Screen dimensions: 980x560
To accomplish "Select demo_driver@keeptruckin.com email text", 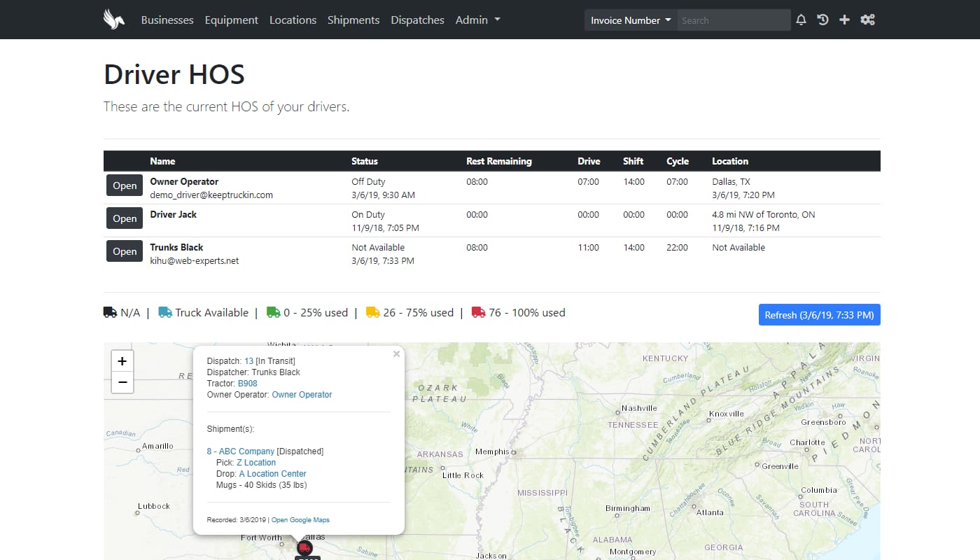I will 211,195.
